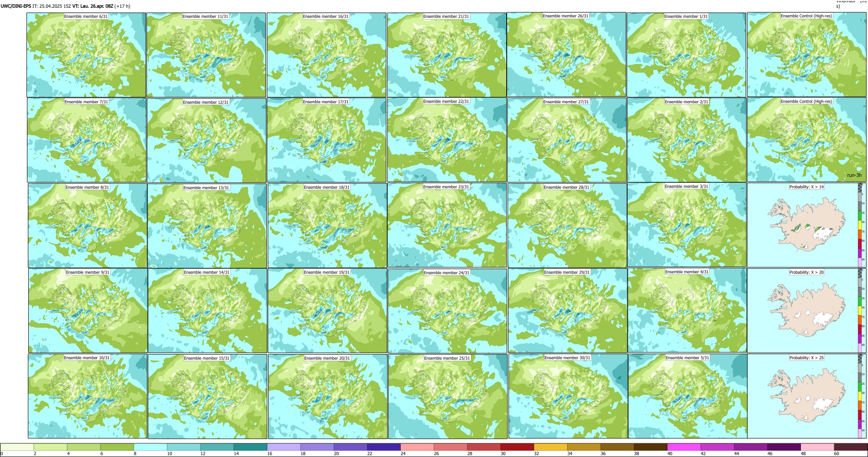Click the Ensemble member 23/31 wind map
The height and width of the screenshot is (457, 868).
click(447, 225)
